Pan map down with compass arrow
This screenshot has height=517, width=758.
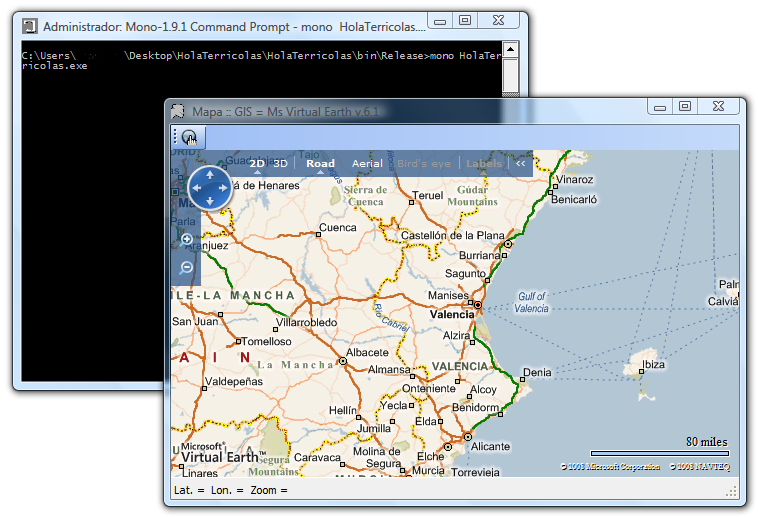210,200
